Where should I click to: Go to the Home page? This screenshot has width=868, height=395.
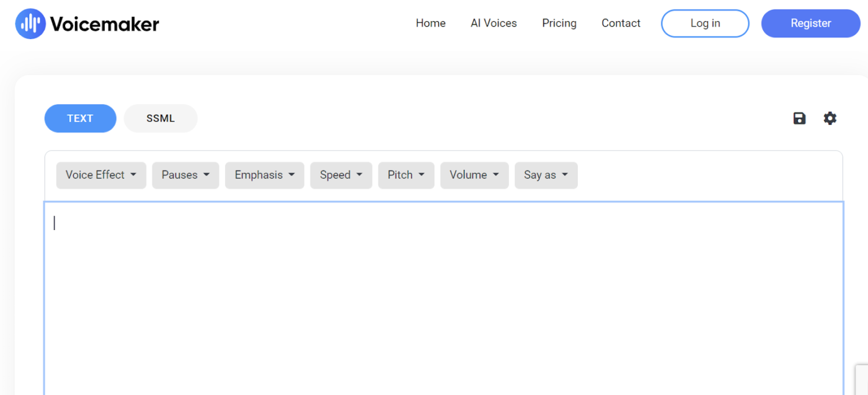430,24
